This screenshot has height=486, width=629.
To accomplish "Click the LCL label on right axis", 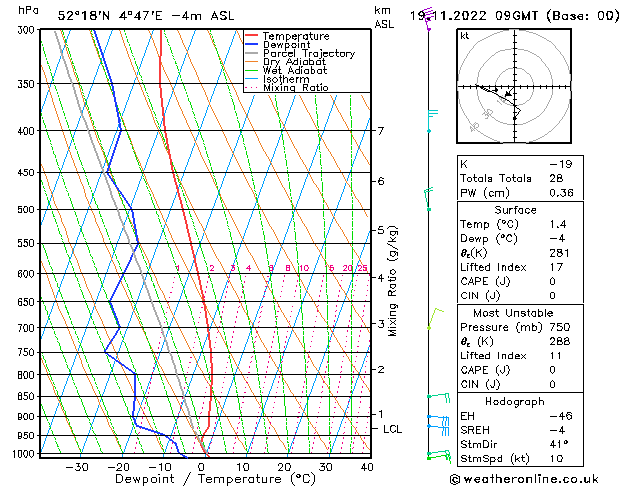I will click(x=393, y=429).
